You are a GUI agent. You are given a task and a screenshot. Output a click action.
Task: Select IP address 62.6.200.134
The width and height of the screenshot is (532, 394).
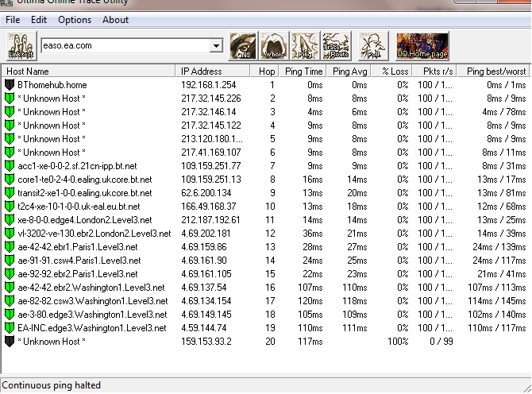[206, 193]
